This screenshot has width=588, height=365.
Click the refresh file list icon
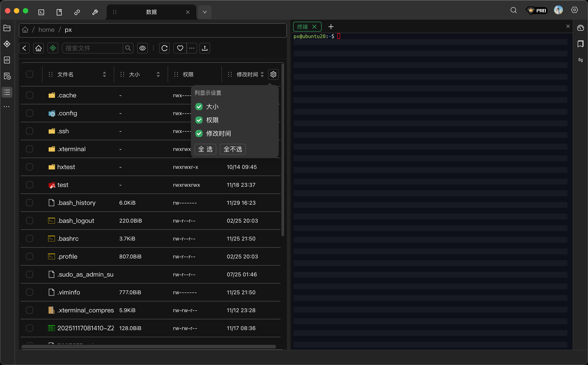(164, 48)
